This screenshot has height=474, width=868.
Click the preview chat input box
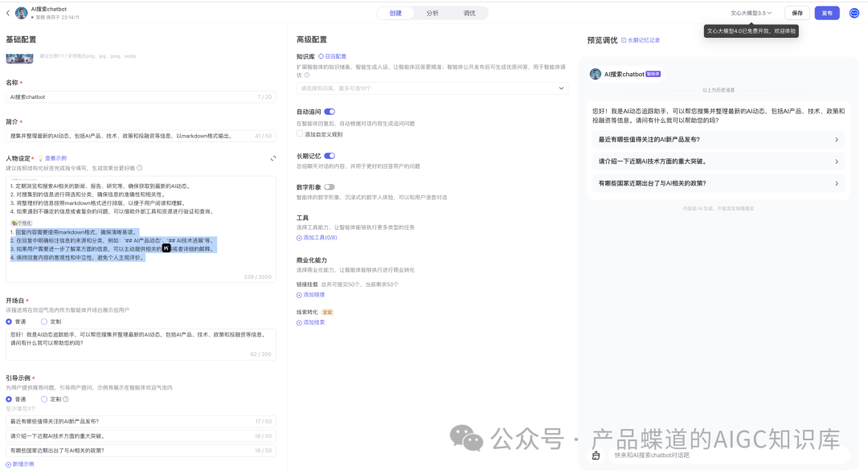pyautogui.click(x=731, y=456)
